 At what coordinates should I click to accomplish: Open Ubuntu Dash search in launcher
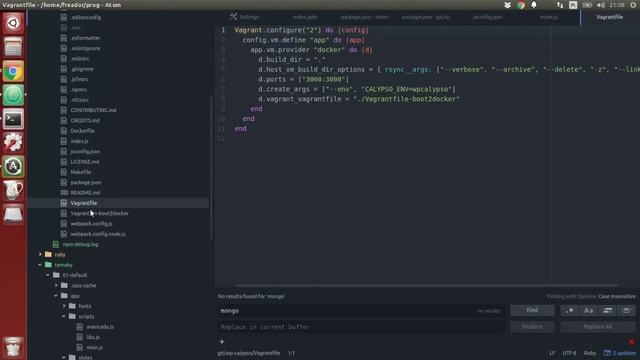tap(13, 23)
